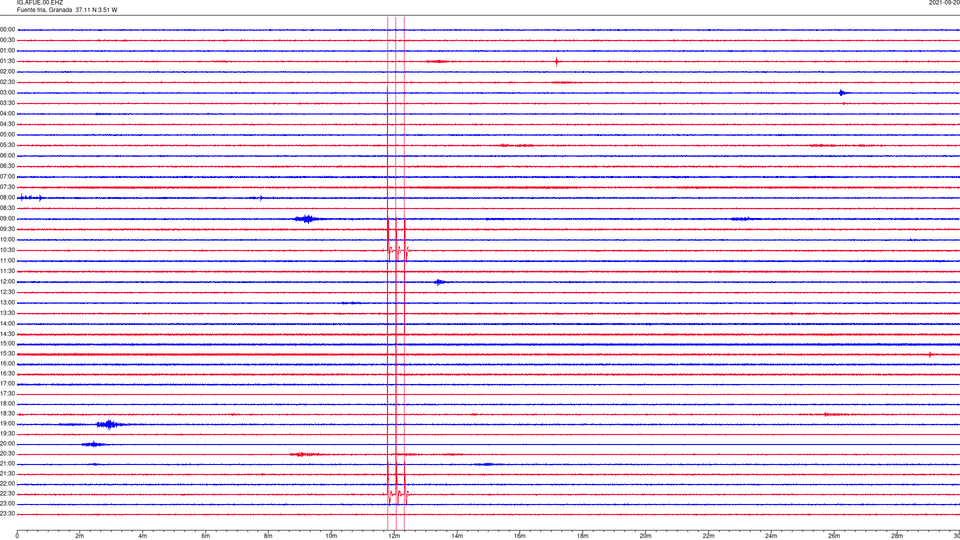This screenshot has height=540, width=960.
Task: Click the 09:00 trace label
Action: coord(7,219)
